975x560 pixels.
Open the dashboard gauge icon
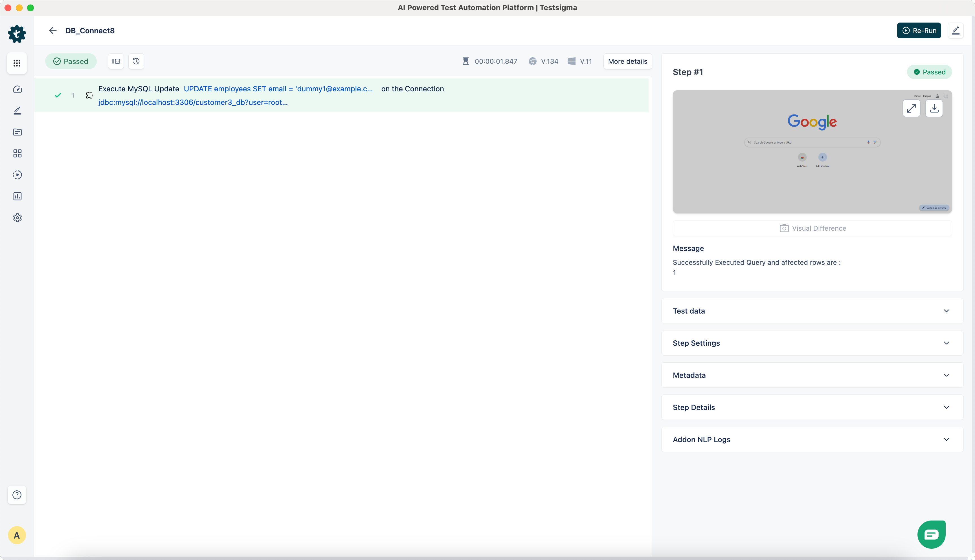coord(17,90)
